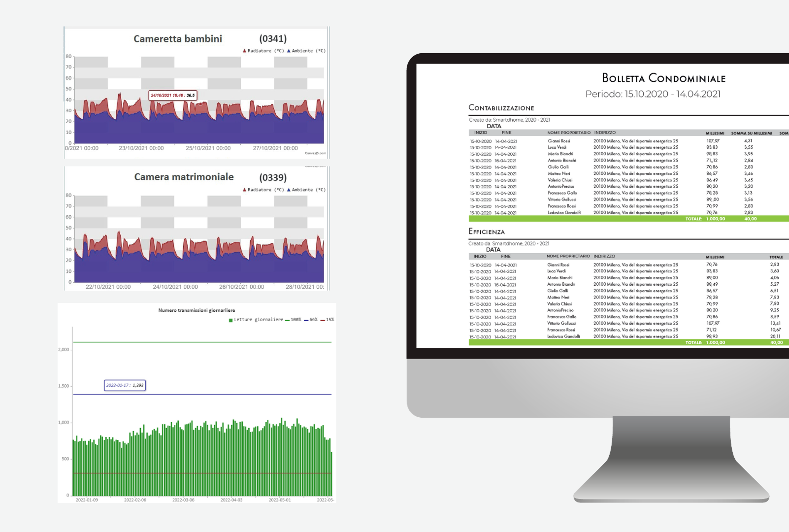789x532 pixels.
Task: Click the red 15% threshold line in bar chart
Action: click(202, 473)
